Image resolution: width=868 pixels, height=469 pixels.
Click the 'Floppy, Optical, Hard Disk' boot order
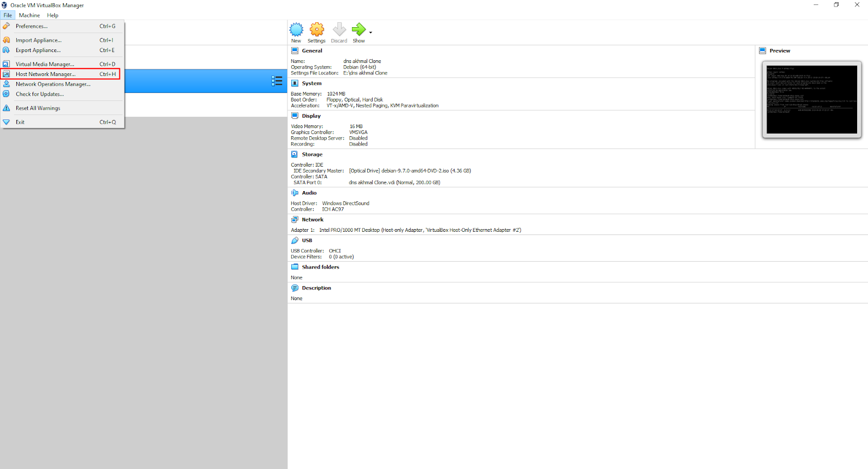[x=355, y=100]
